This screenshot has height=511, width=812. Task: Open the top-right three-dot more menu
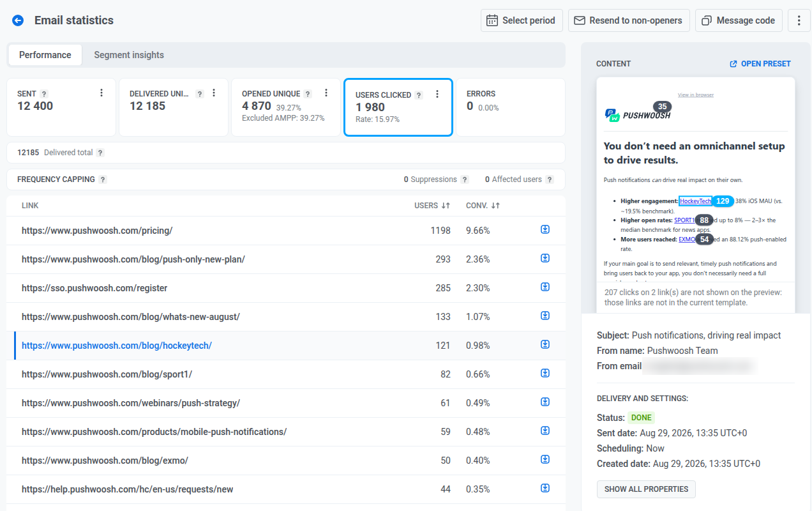(799, 20)
